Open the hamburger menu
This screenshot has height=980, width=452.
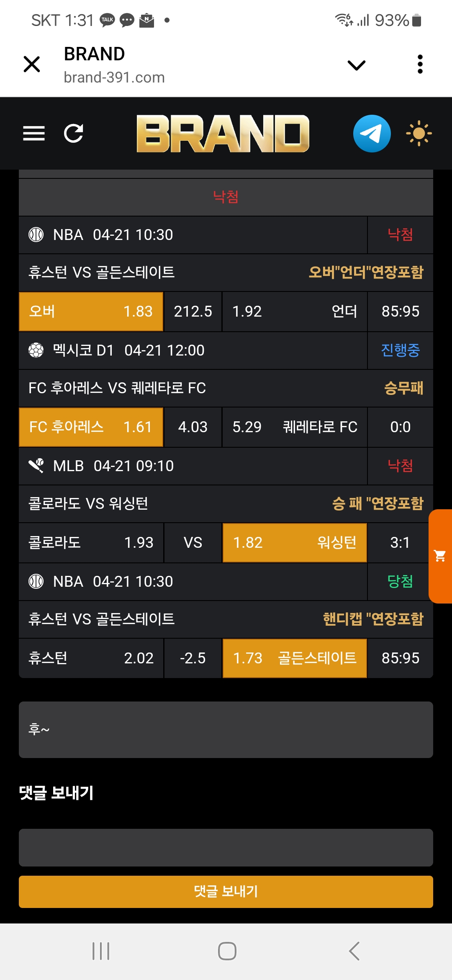click(x=34, y=134)
